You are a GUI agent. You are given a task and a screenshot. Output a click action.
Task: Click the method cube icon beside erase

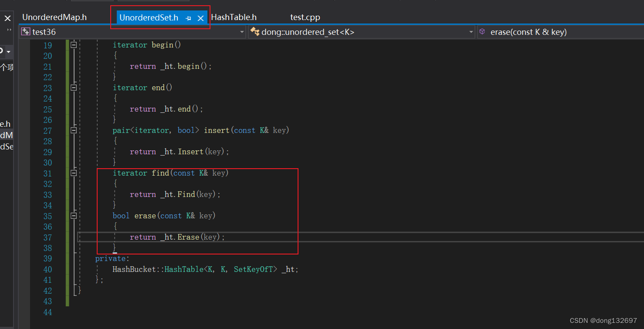point(482,32)
